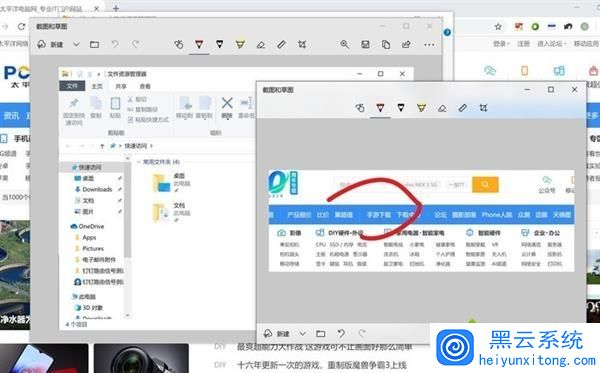
Task: Select crop tool in back Snip & Sketch toolbar
Action: 302,44
